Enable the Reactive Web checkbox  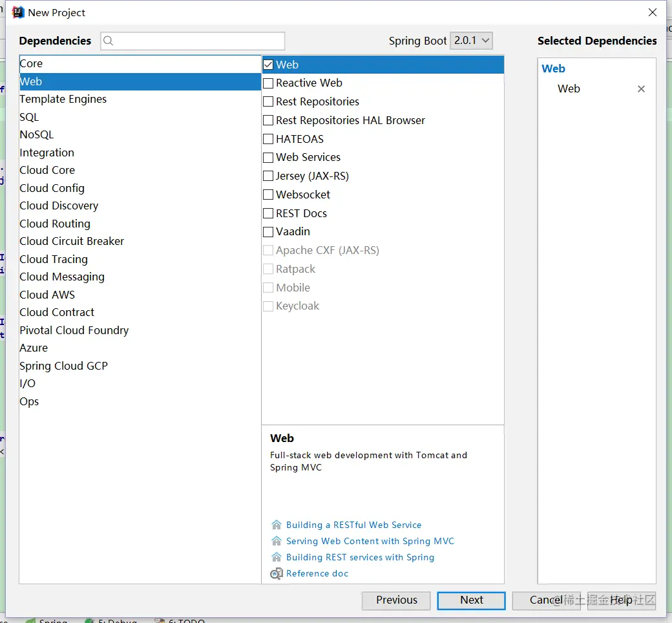coord(268,83)
